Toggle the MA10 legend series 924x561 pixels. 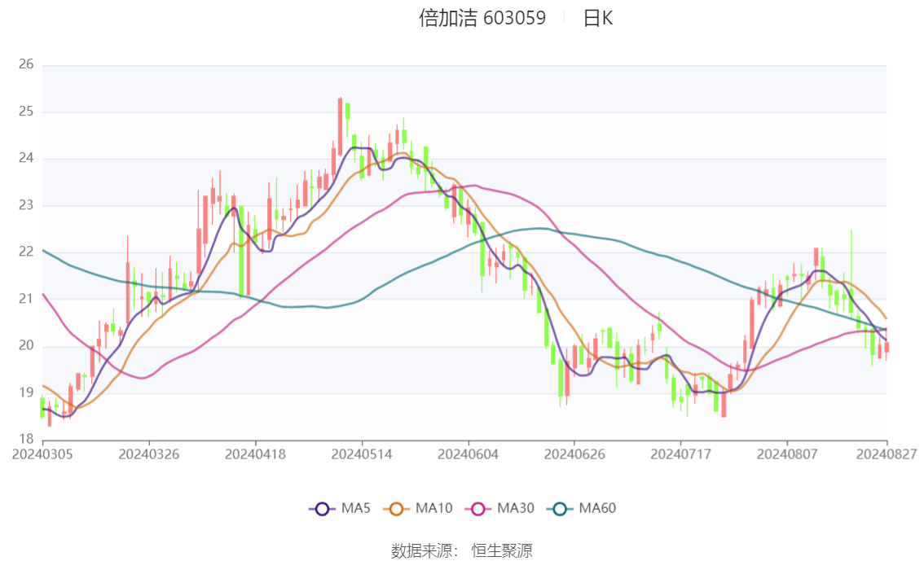pos(418,509)
